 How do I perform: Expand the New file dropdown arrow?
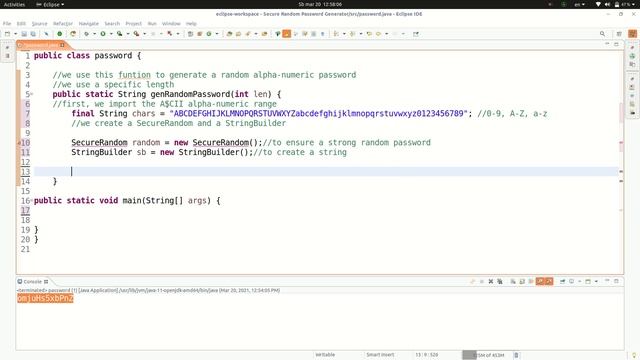(15, 34)
